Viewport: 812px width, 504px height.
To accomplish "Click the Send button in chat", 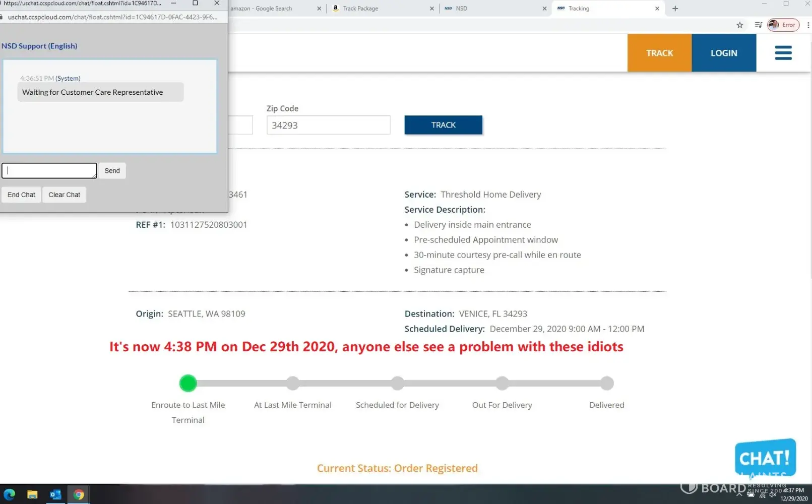I will [x=112, y=171].
